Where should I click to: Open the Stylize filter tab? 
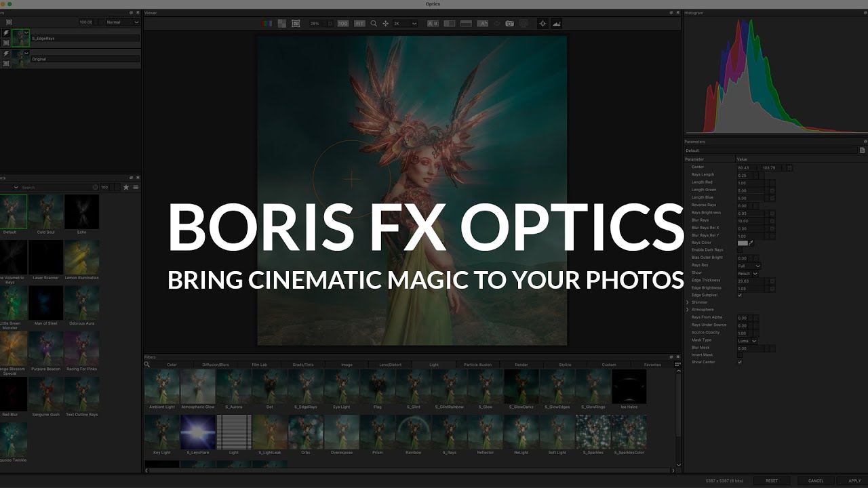tap(565, 365)
